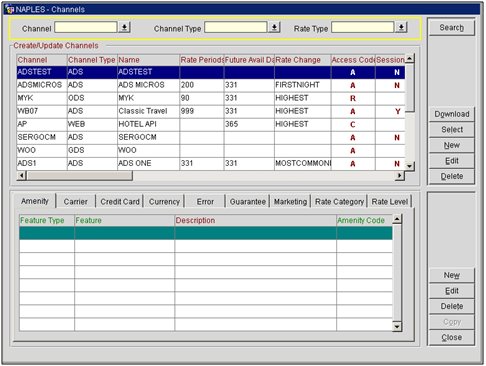
Task: Open the Channel Type dropdown arrow
Action: (x=274, y=27)
